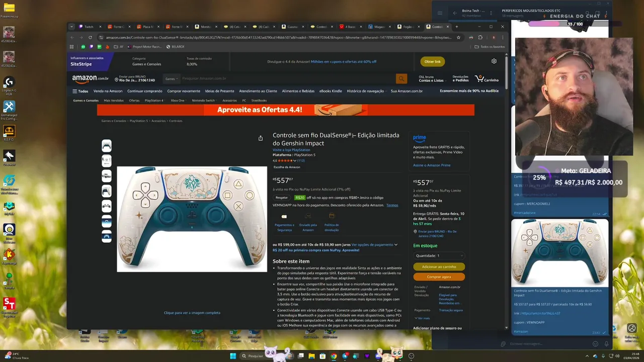
Task: Click the Enviado pela Amazon icon
Action: [x=308, y=217]
